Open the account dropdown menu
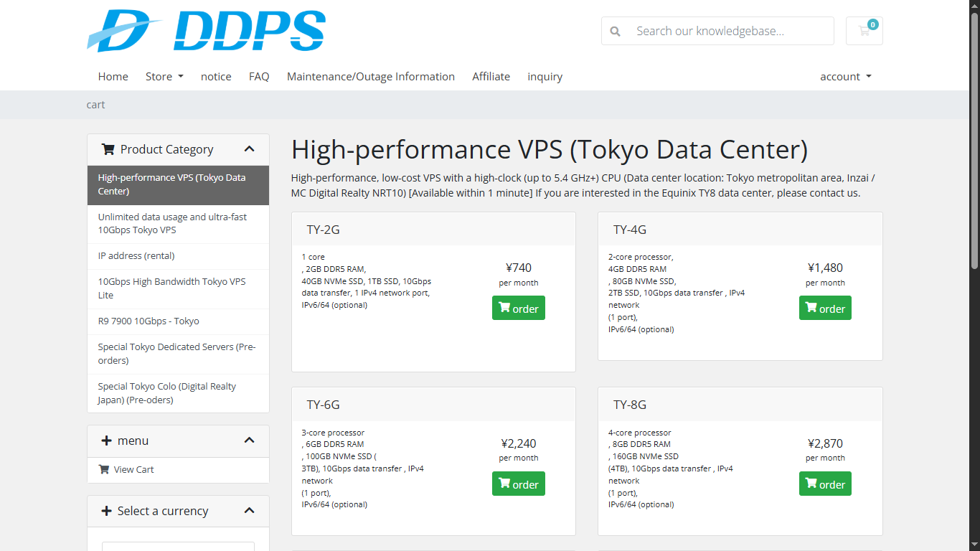The image size is (980, 551). coord(846,77)
